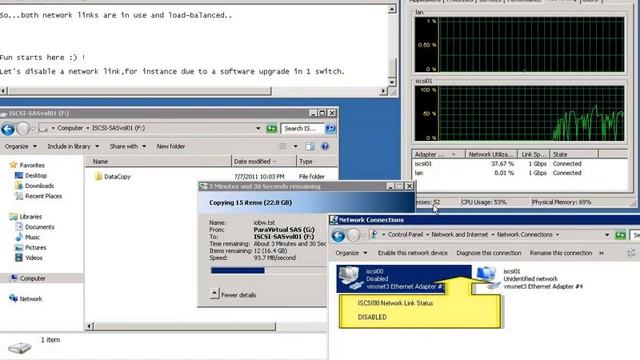Click drive icon in Explorer details pane
Screen dimensions: 640x360
tap(19, 348)
